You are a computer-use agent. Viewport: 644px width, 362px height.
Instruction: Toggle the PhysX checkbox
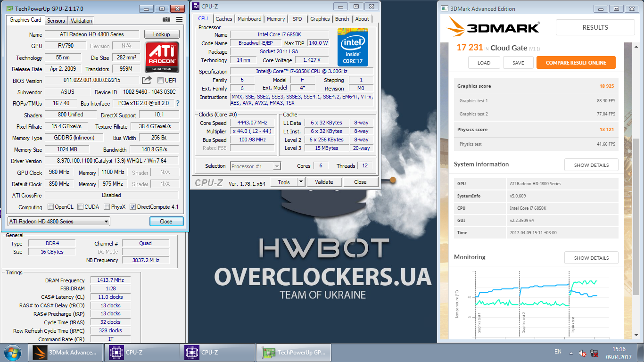tap(107, 206)
